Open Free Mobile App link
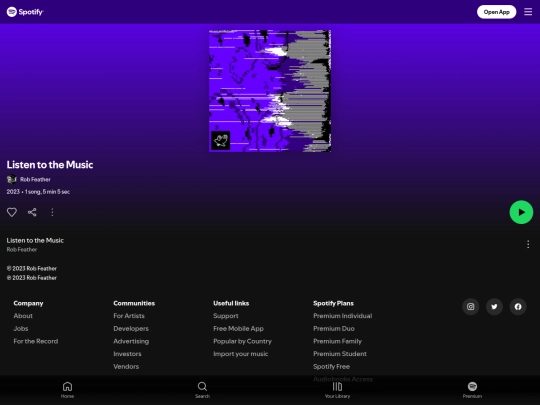 pos(238,329)
